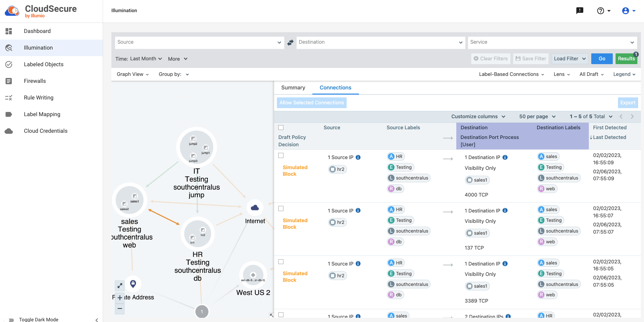Open Rule Writing from the sidebar
This screenshot has height=322, width=644.
tap(39, 97)
